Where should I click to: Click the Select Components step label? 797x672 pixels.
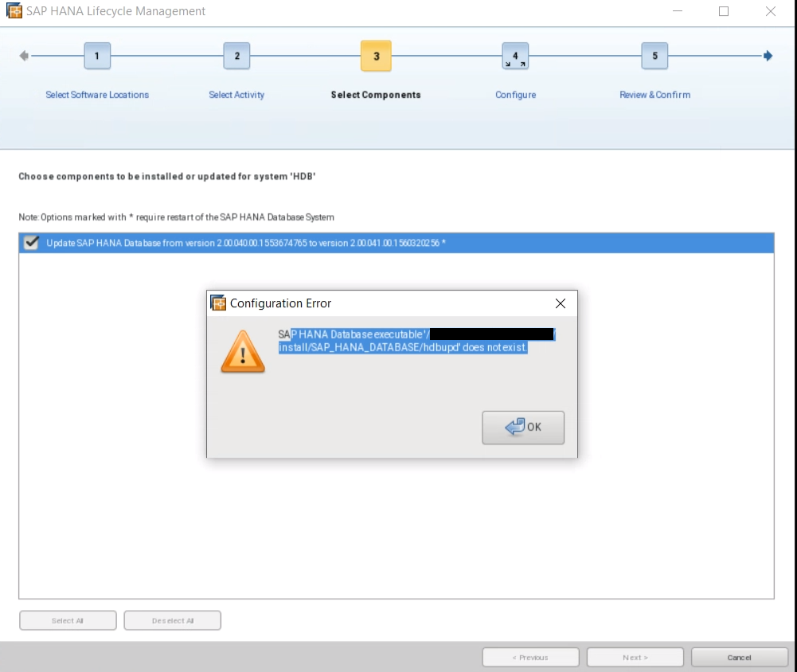tap(376, 95)
